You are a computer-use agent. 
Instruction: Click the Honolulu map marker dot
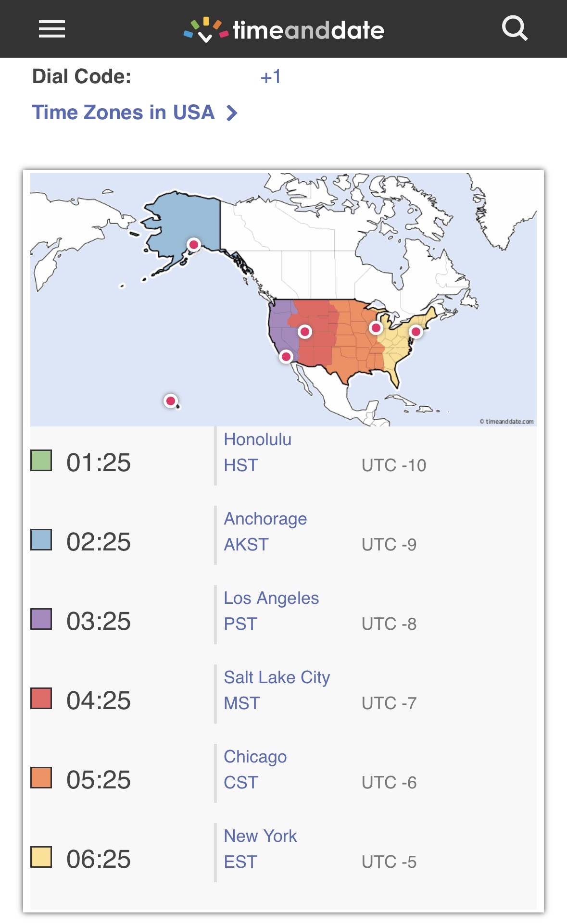171,401
